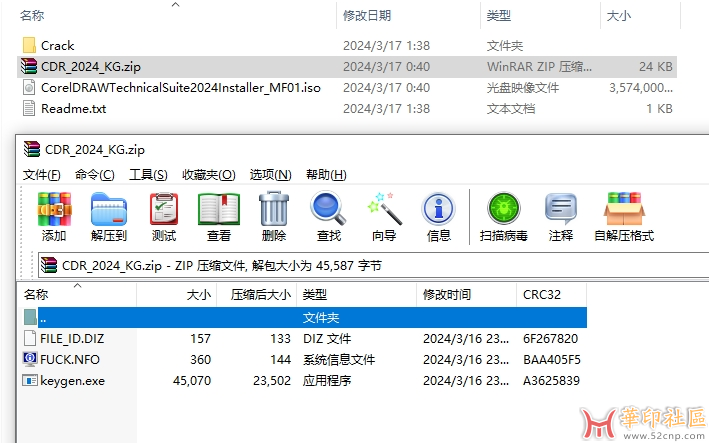The image size is (709, 443).
Task: Select the ISO disc image file icon
Action: pyautogui.click(x=29, y=87)
